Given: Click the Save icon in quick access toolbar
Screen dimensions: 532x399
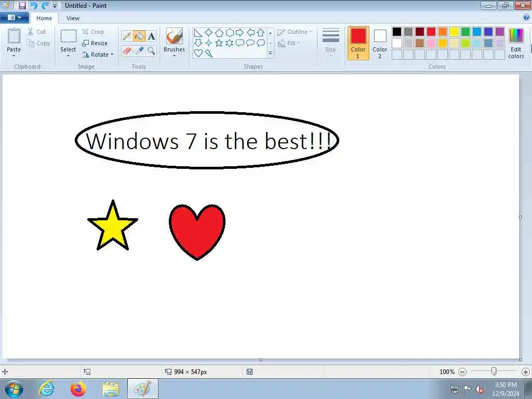Looking at the screenshot, I should coord(22,5).
